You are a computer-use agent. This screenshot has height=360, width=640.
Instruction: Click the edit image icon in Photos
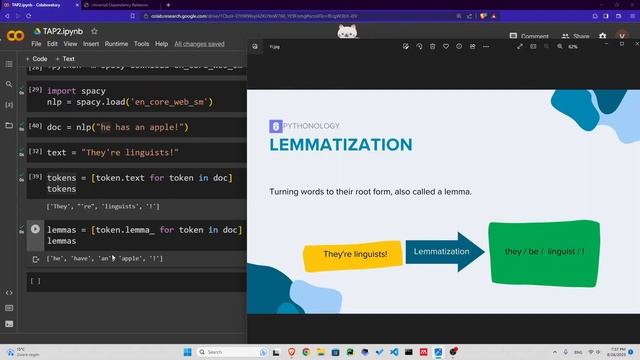(x=406, y=47)
